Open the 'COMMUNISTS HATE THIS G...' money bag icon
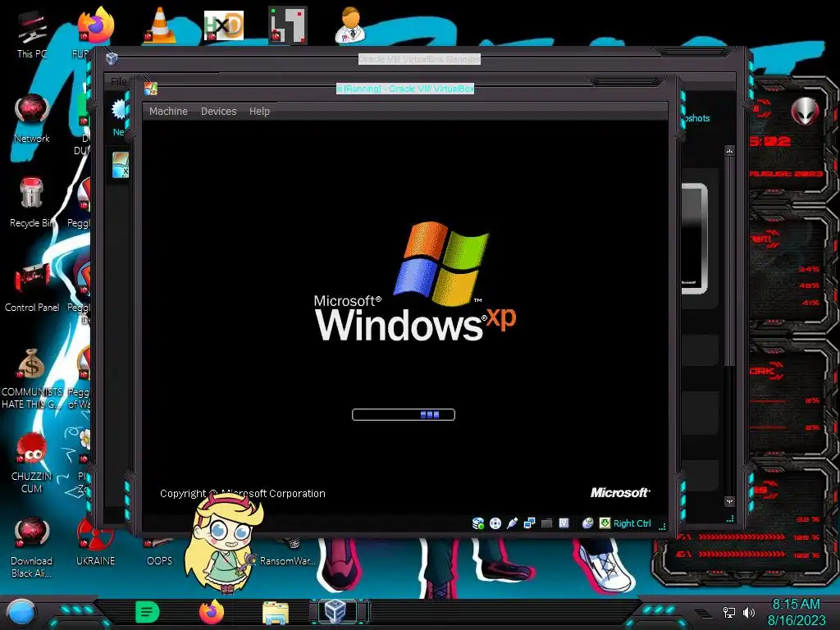Screen dimensions: 840x630 pos(32,379)
